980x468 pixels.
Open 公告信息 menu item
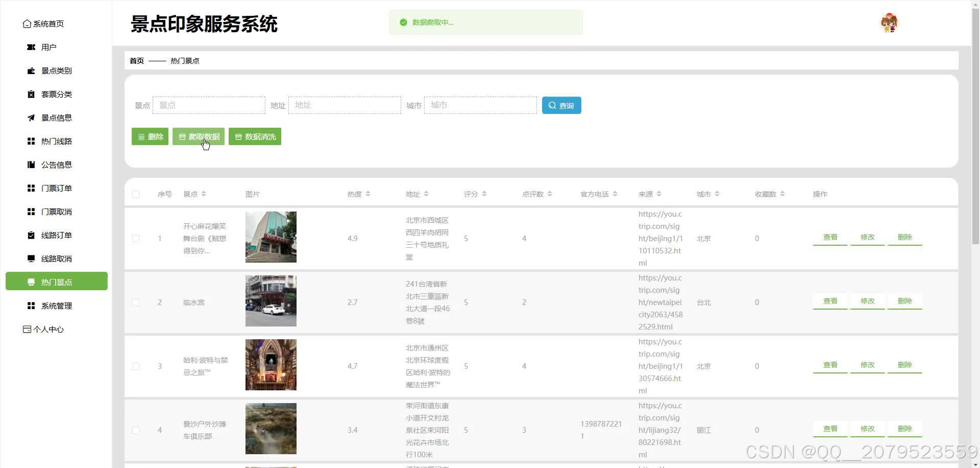(57, 165)
